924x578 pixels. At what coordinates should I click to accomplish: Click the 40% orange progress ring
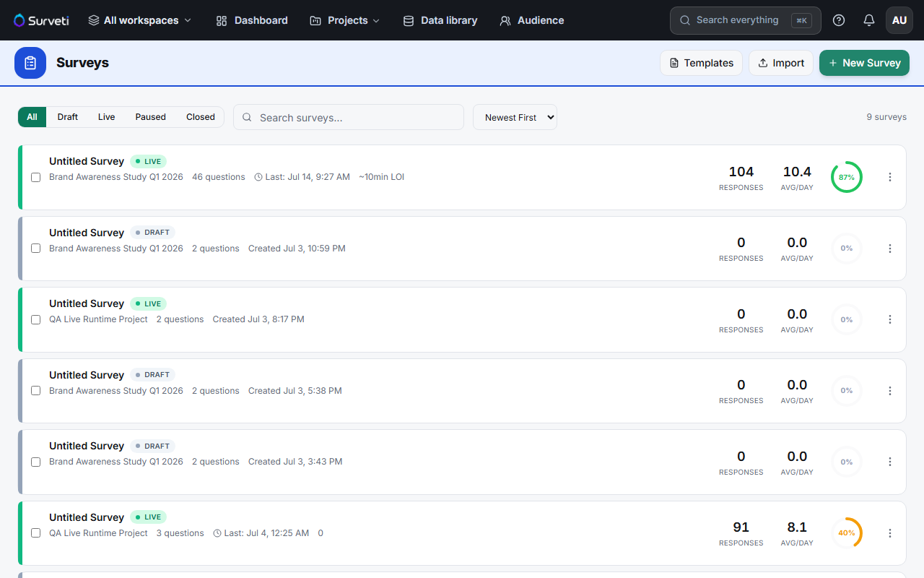[x=847, y=533]
